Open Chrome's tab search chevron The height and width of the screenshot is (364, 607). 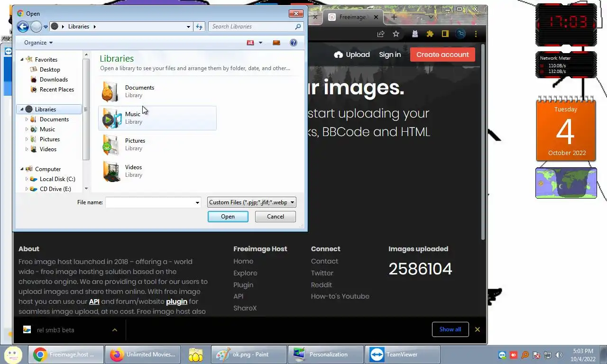click(431, 17)
